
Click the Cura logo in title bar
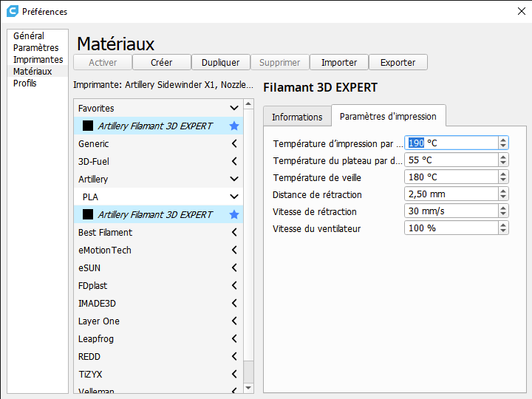pyautogui.click(x=13, y=11)
